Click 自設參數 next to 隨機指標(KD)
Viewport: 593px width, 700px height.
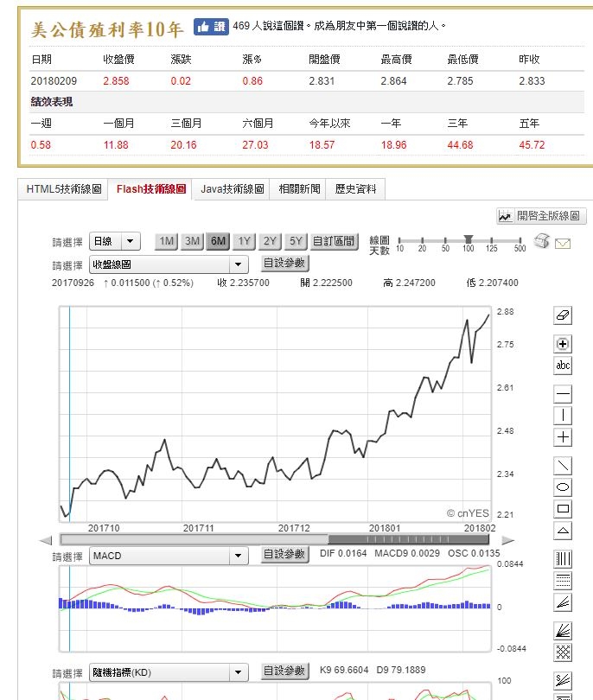pos(284,671)
